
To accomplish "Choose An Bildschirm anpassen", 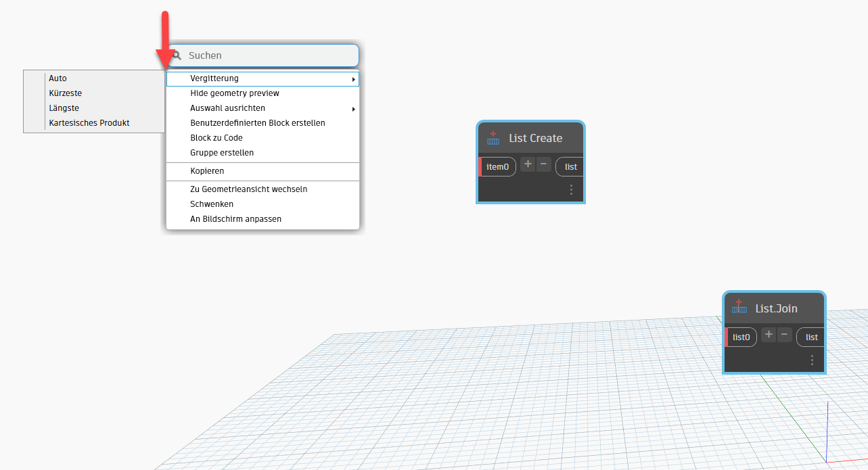I will coord(262,219).
